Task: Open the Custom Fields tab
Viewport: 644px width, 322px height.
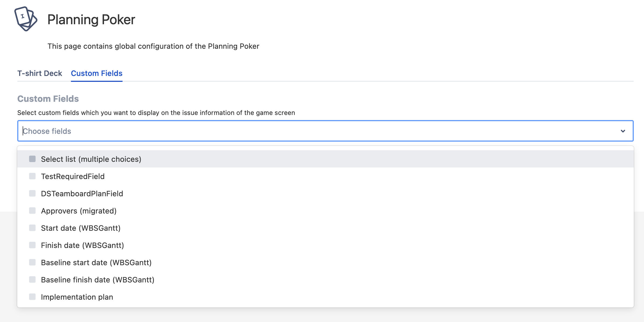Action: tap(96, 73)
